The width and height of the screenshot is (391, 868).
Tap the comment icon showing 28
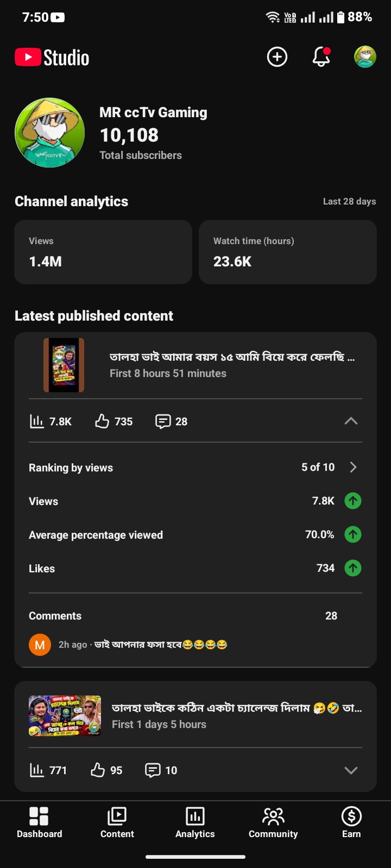[x=163, y=421]
